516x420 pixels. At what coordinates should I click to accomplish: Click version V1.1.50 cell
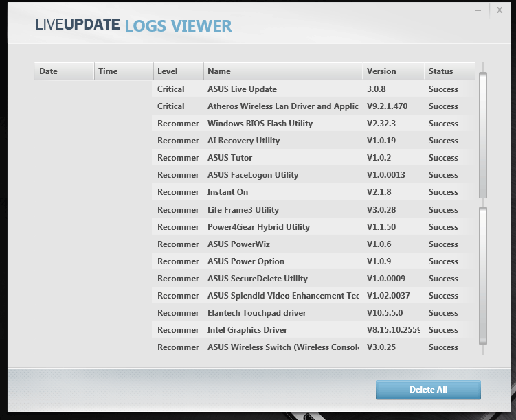[x=381, y=226]
